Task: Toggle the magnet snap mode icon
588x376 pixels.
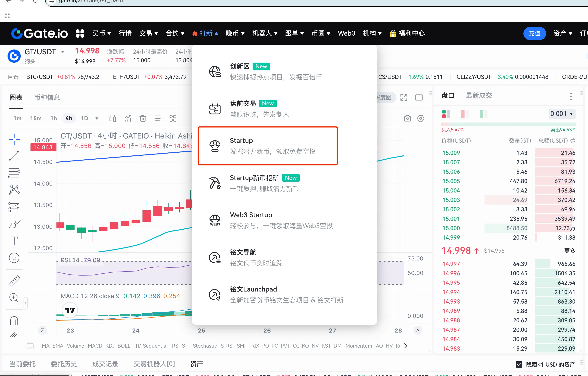Action: coord(14,320)
